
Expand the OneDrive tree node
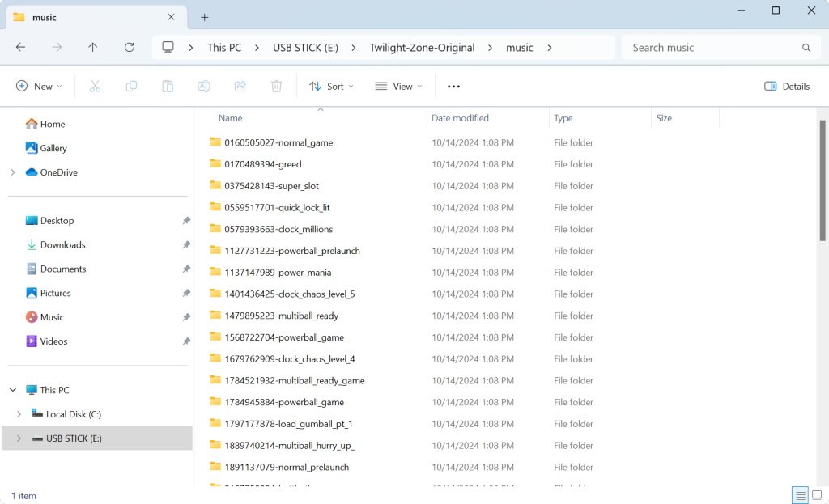point(13,172)
